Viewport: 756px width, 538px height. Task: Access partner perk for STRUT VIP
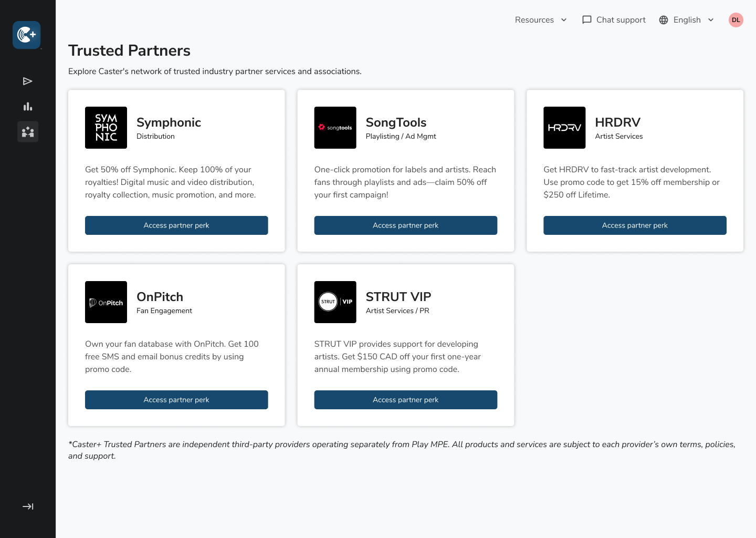pos(406,400)
